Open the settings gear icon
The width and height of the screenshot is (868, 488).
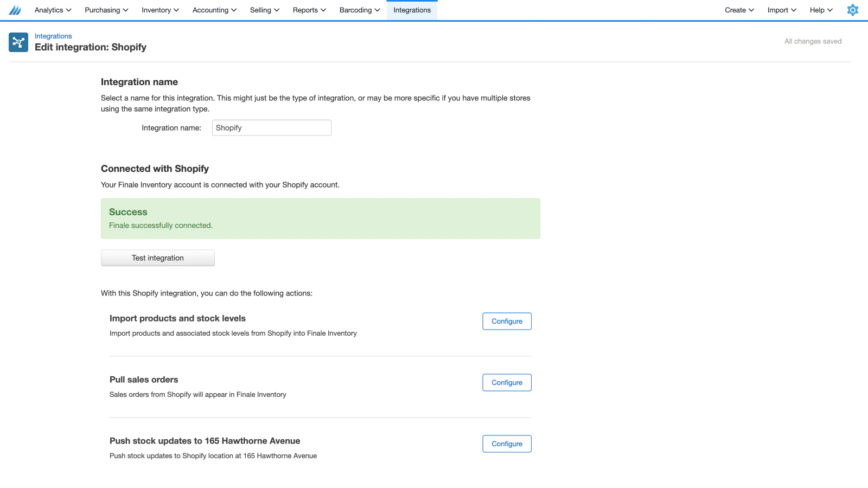click(853, 10)
